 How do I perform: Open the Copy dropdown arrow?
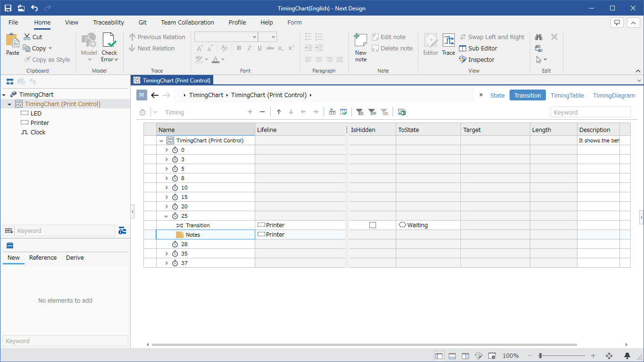click(x=50, y=48)
